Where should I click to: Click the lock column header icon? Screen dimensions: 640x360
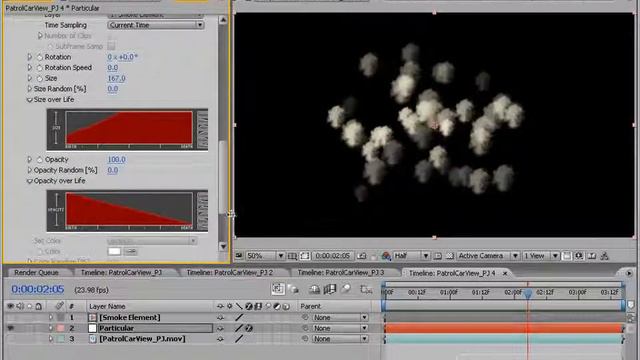pos(38,306)
